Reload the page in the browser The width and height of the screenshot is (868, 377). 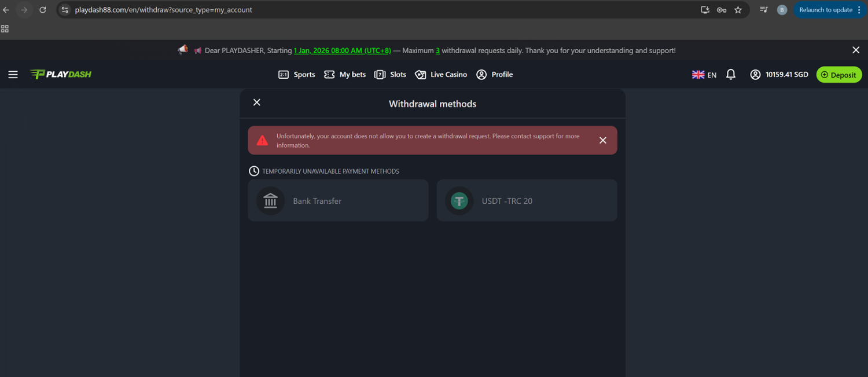tap(43, 10)
